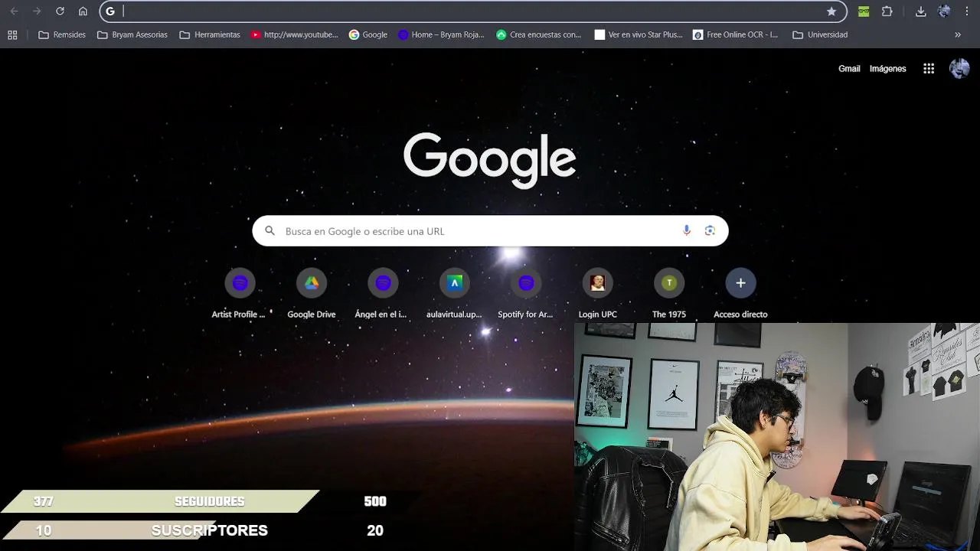Add a shortcut with Acceso directo

[740, 294]
